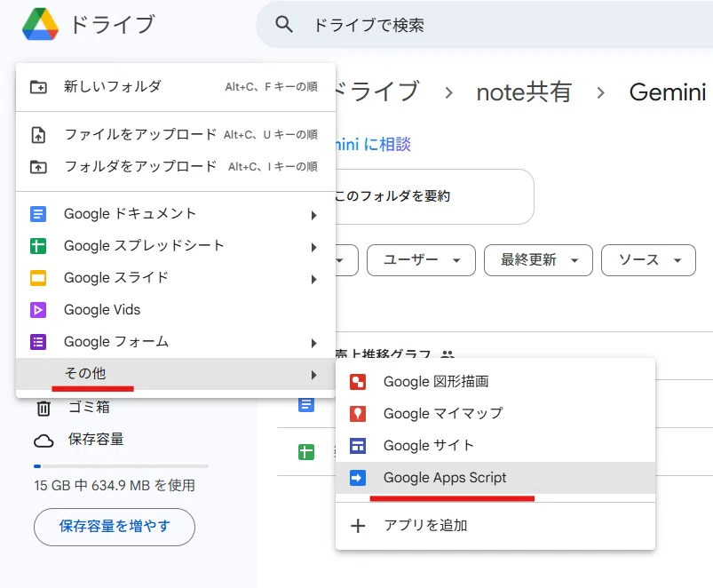Click the breadcrumb chevron before note共有
Viewport: 713px width, 588px height.
(448, 92)
